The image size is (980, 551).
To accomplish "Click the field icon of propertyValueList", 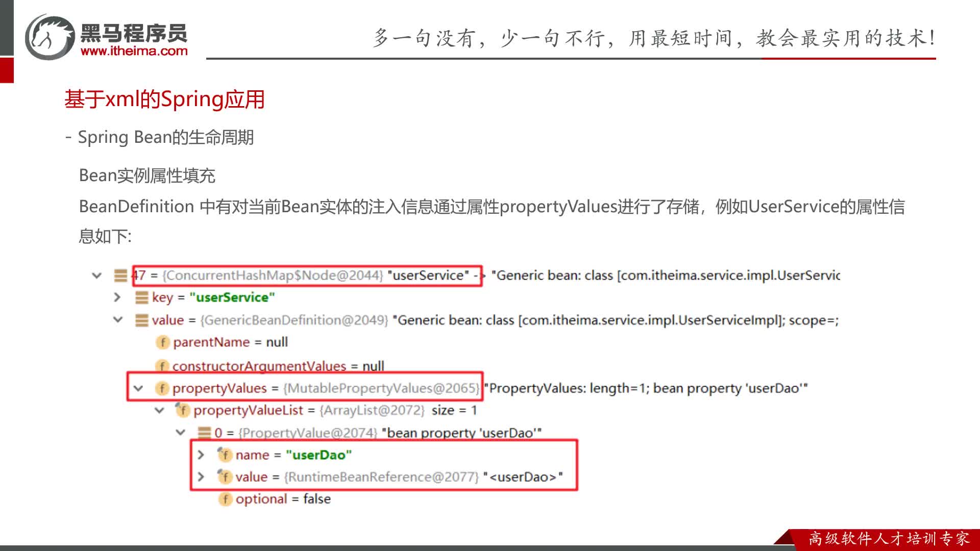I will coord(182,410).
